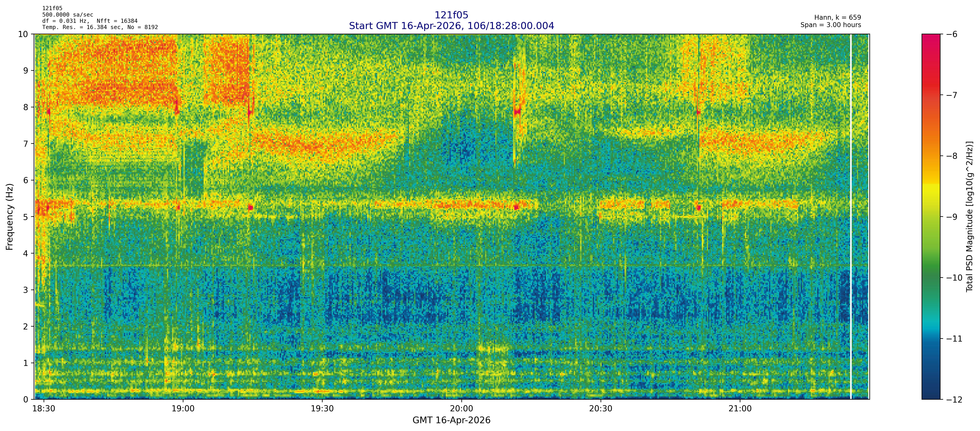Click the Frequency (Hz) axis label
This screenshot has height=431, width=980.
[x=10, y=217]
